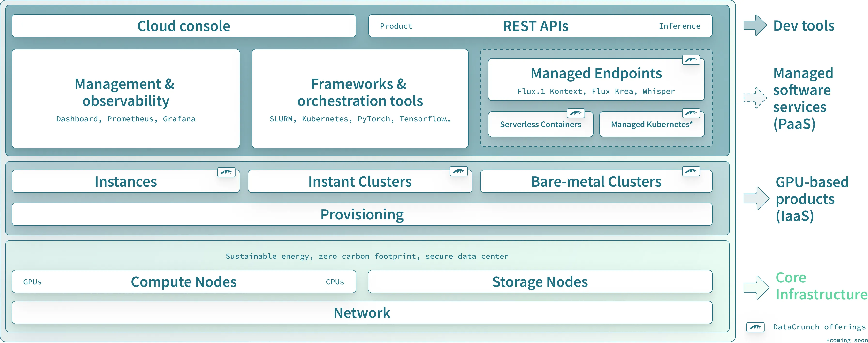This screenshot has width=868, height=343.
Task: Click the arrow beside Core Infrastructure
Action: [x=756, y=288]
